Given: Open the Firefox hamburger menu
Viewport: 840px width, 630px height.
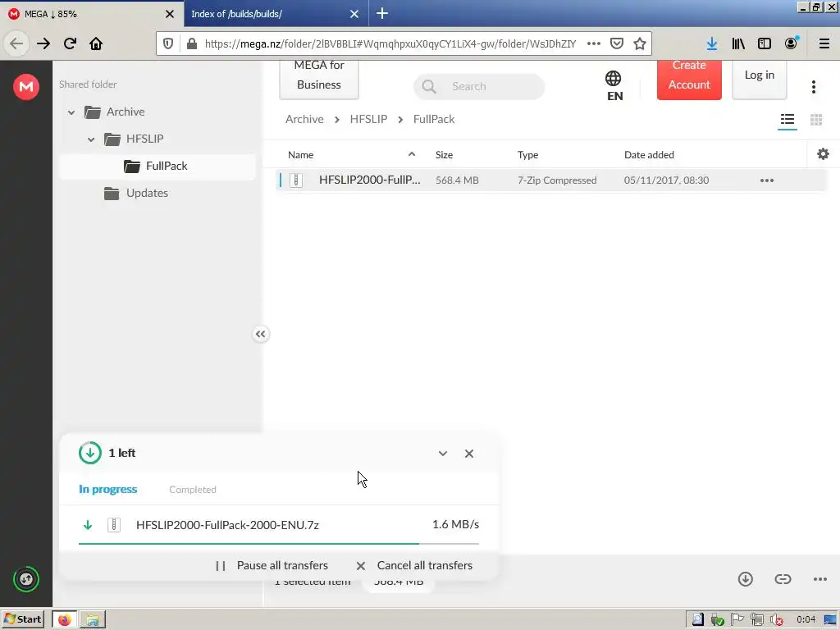Looking at the screenshot, I should (824, 43).
